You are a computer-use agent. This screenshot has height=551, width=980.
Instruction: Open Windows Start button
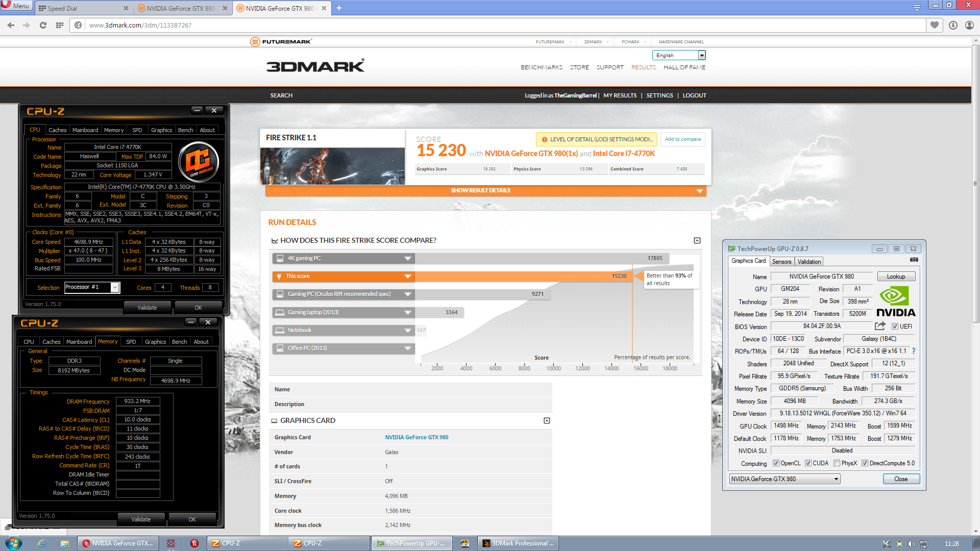pos(13,543)
